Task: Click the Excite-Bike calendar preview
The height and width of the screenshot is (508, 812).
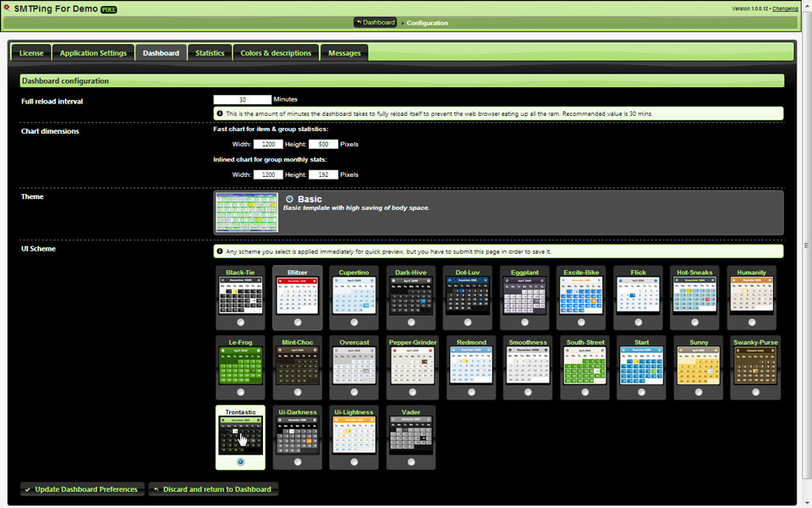Action: click(x=581, y=296)
